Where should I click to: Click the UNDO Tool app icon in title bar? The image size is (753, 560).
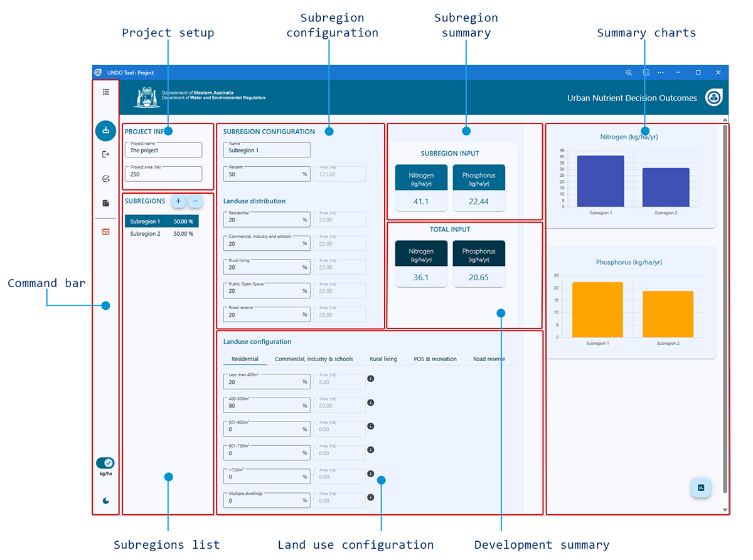click(99, 73)
